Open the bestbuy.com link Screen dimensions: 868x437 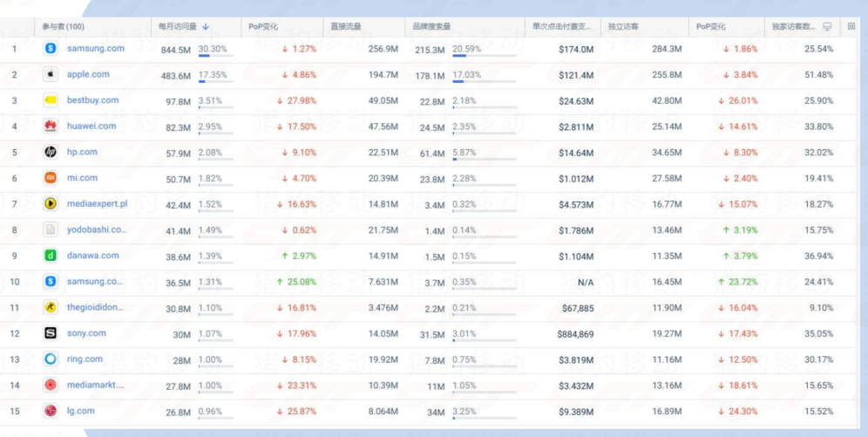point(93,100)
